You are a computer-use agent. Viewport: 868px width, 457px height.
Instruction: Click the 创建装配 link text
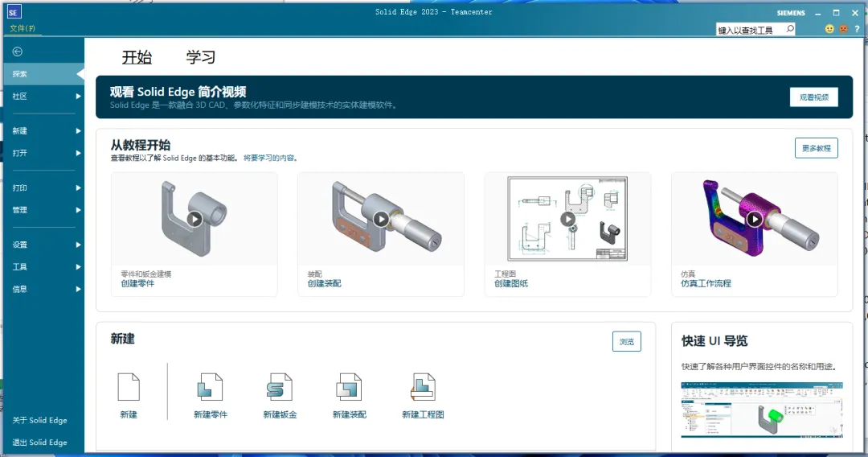[325, 284]
